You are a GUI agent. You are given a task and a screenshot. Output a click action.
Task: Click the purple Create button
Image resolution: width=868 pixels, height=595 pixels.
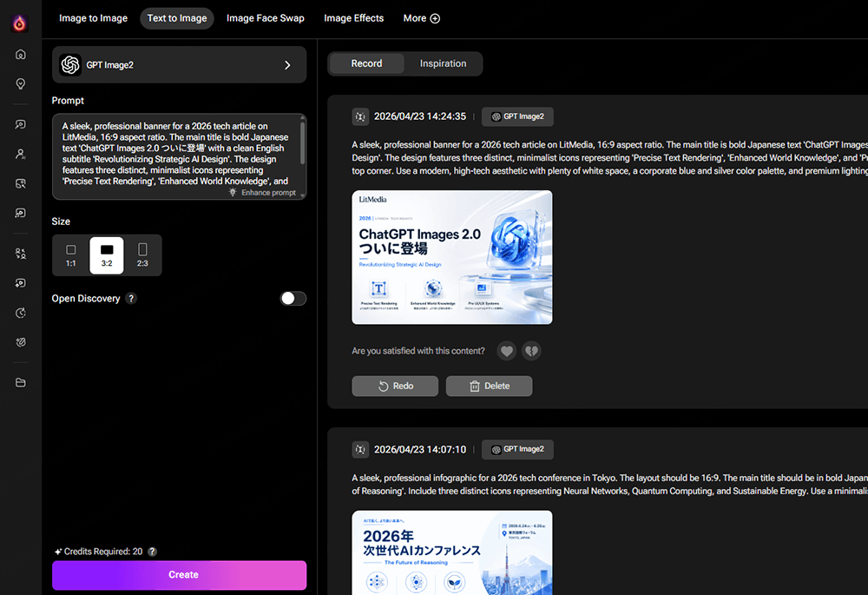[179, 575]
